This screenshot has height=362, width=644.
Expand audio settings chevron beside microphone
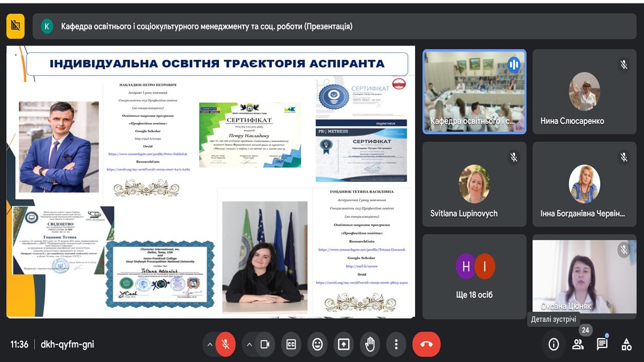click(x=210, y=344)
